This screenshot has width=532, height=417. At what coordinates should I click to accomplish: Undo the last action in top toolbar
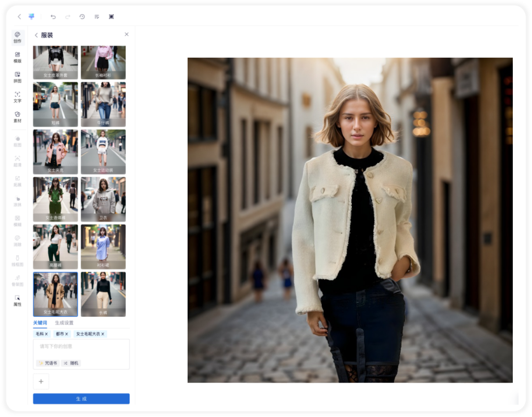pos(53,17)
